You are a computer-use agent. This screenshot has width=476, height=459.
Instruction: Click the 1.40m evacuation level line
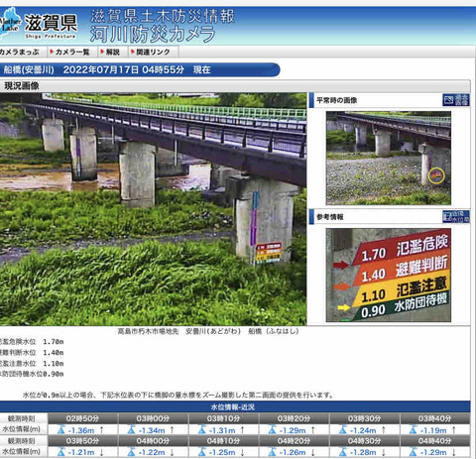coord(32,353)
